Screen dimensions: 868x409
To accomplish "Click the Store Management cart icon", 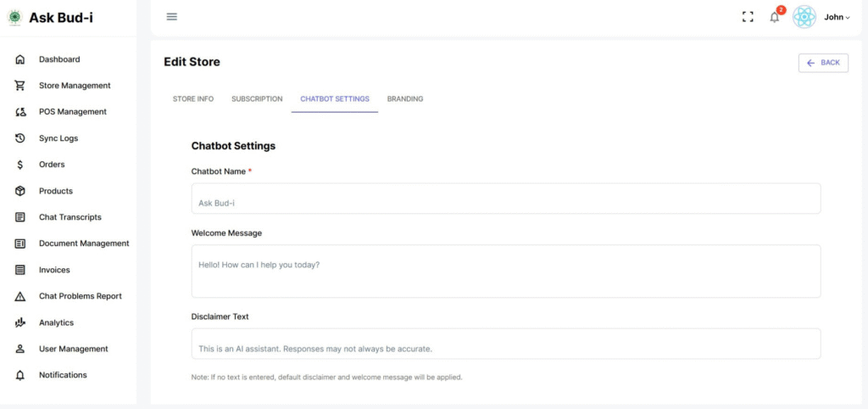I will 20,86.
